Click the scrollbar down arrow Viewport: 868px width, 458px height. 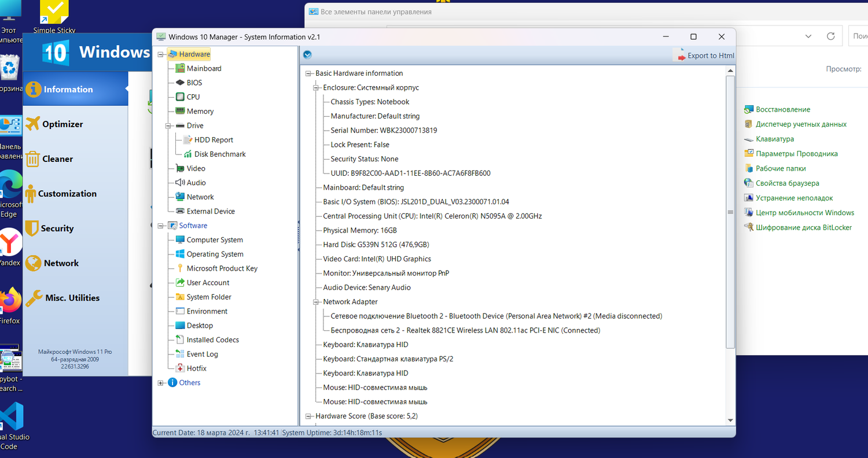(730, 420)
